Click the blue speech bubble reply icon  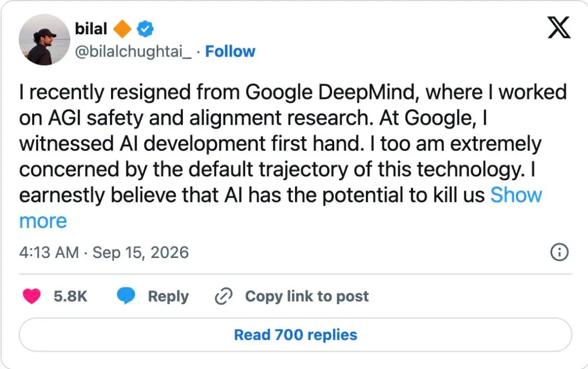pos(126,296)
